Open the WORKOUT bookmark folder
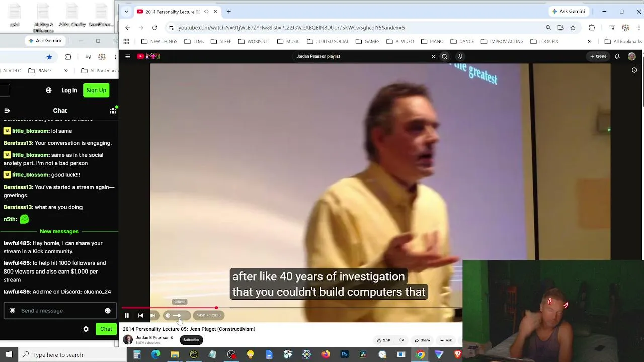Screen dimensions: 644x362 254,41
